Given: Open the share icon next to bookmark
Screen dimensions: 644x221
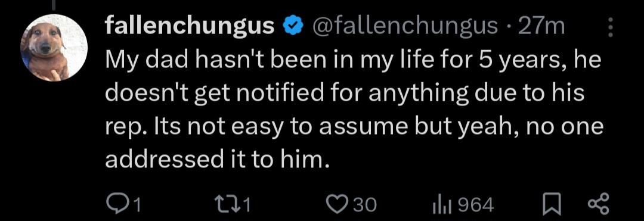Looking at the screenshot, I should pyautogui.click(x=599, y=204).
